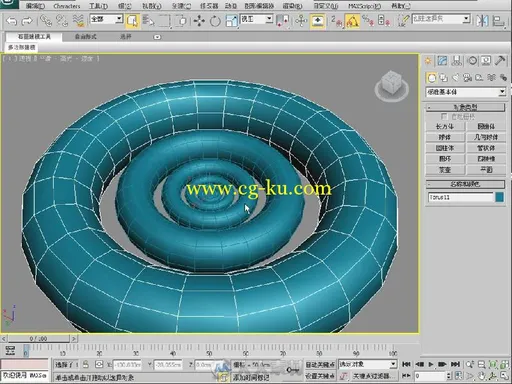Toggle 自动关键点 Auto Key mode
This screenshot has height=384, width=512.
coord(320,365)
